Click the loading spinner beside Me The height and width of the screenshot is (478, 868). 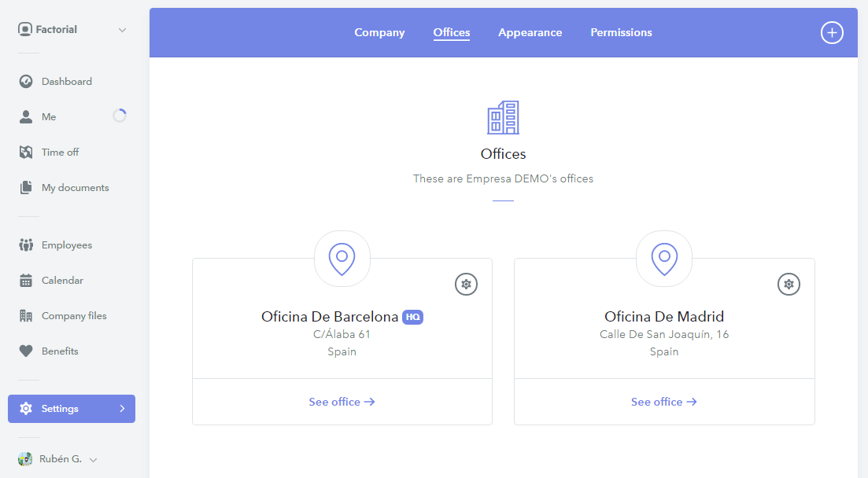click(120, 116)
